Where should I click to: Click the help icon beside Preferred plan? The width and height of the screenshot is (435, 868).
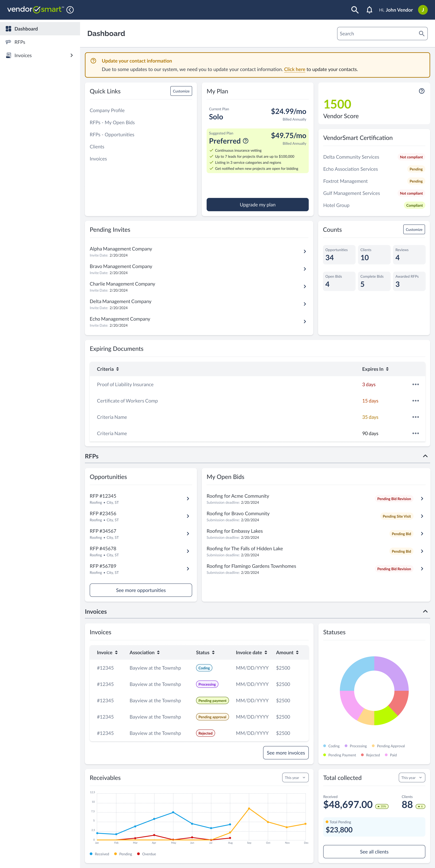(246, 141)
